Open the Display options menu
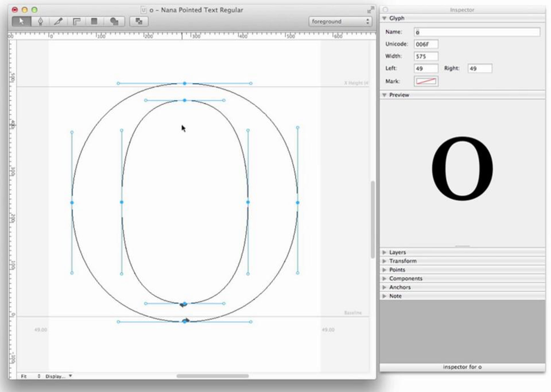The image size is (551, 392). point(59,376)
